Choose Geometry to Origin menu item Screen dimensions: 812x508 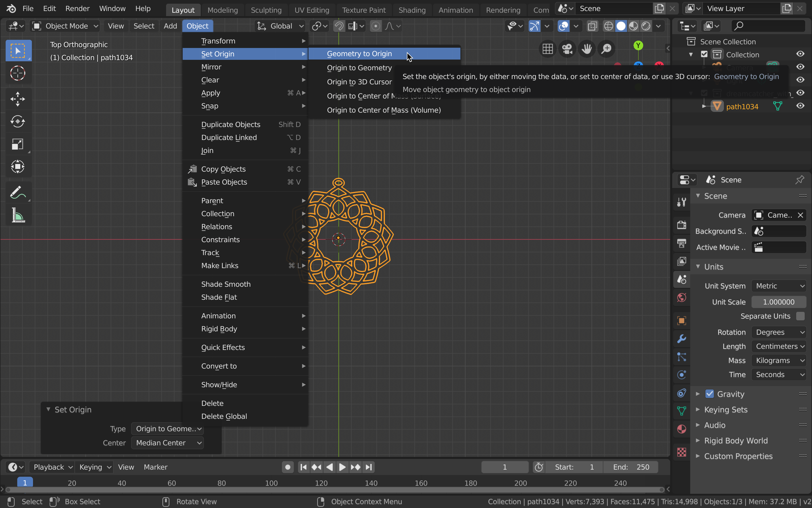tap(384, 54)
